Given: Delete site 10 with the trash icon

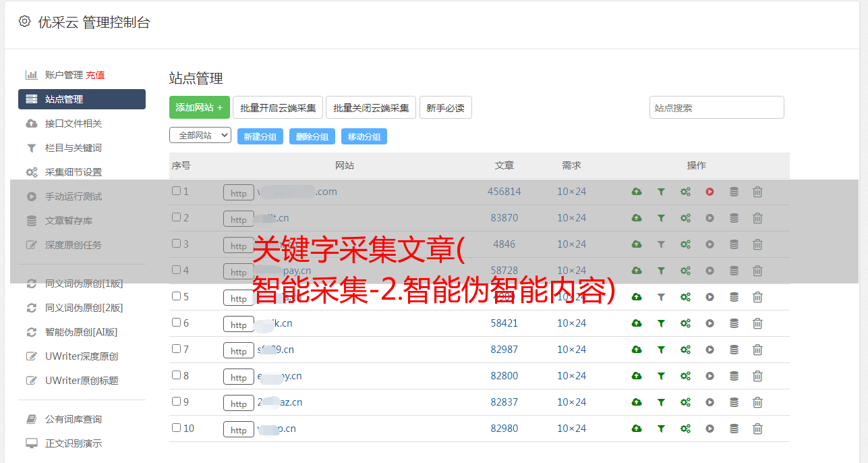Looking at the screenshot, I should point(757,429).
